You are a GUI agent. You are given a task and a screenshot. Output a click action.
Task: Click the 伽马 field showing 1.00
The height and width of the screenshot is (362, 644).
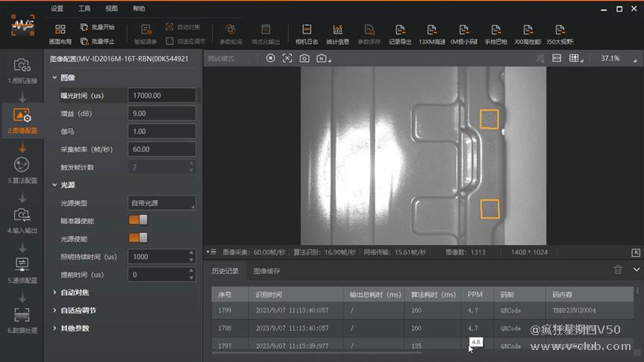[161, 131]
